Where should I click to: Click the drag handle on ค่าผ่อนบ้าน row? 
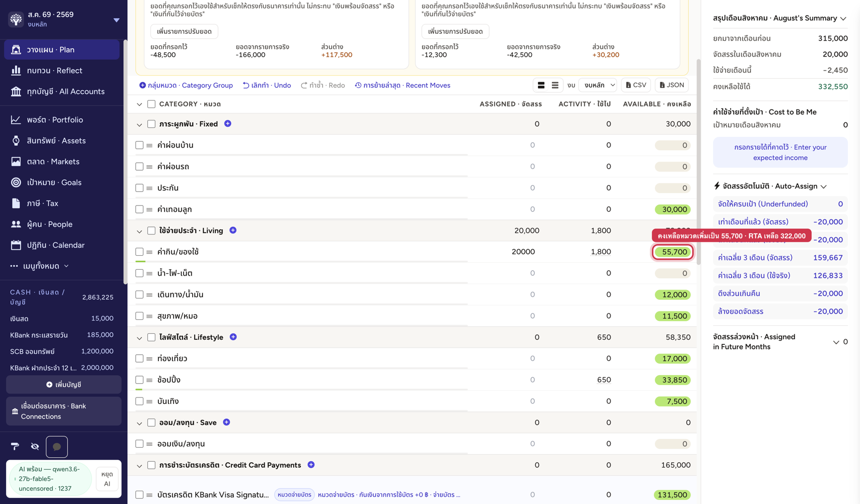(x=149, y=145)
